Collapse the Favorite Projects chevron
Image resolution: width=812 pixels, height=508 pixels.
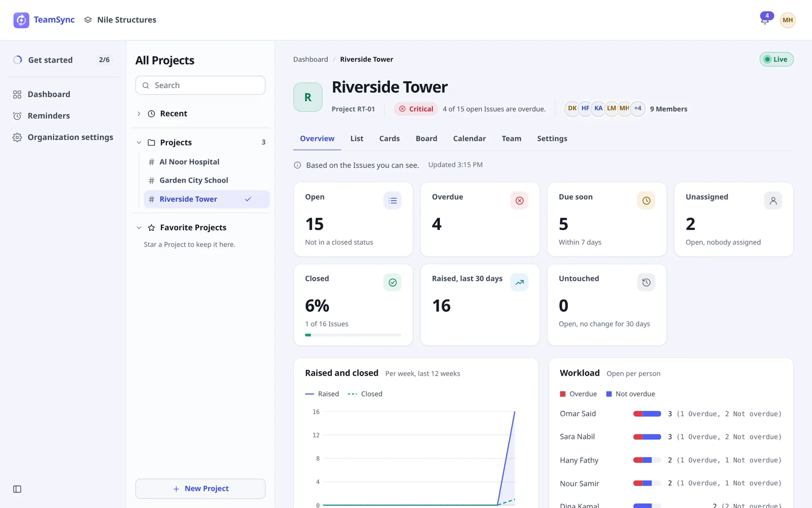click(139, 228)
